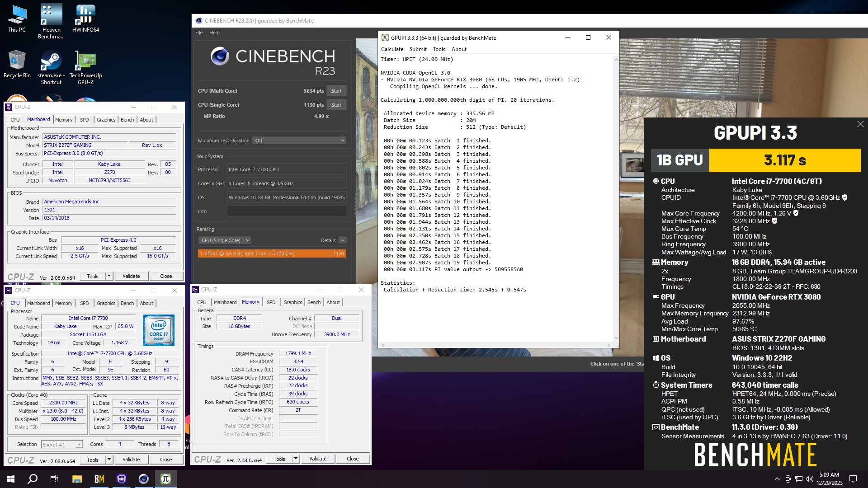
Task: Maximize the GPUPI window
Action: [x=588, y=38]
